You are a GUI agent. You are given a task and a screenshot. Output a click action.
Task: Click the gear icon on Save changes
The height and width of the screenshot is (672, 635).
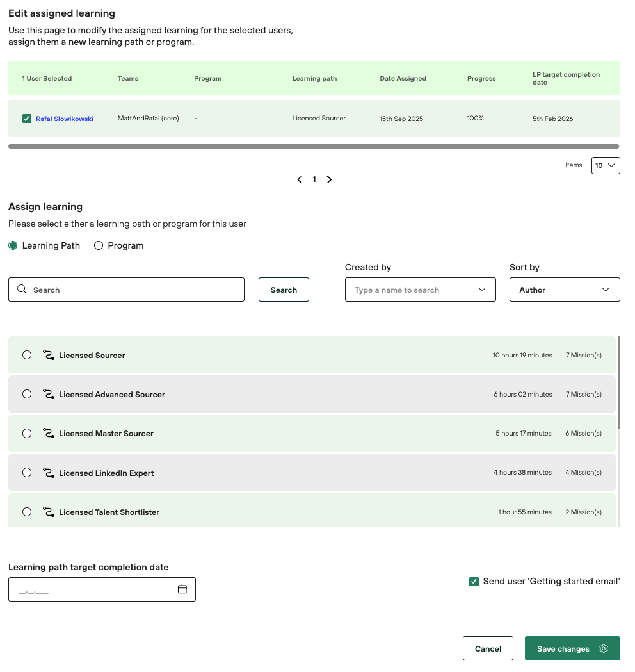tap(604, 648)
